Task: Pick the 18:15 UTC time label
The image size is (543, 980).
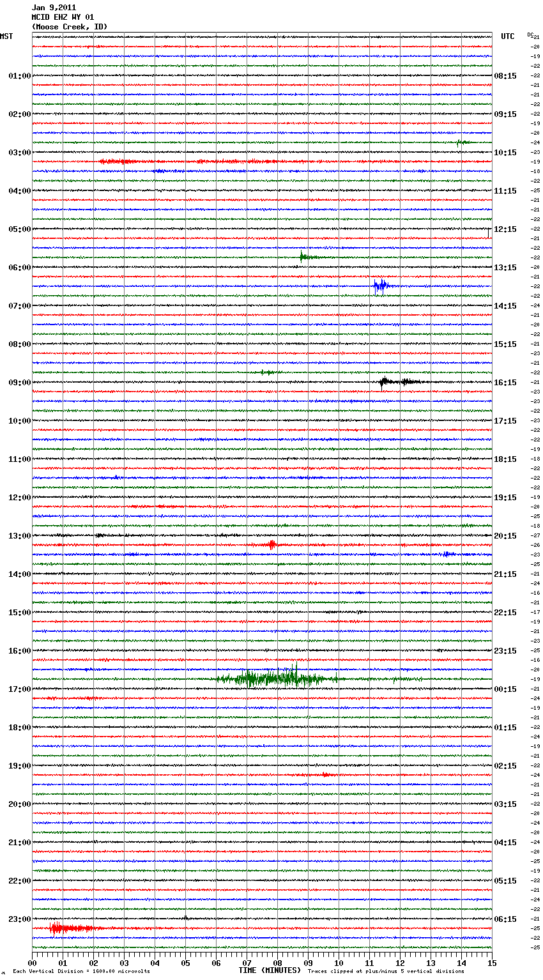Action: [x=505, y=459]
